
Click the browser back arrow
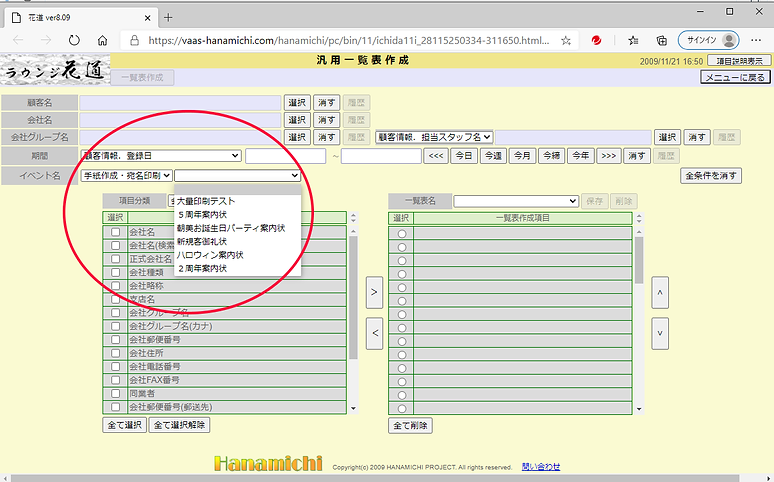18,40
